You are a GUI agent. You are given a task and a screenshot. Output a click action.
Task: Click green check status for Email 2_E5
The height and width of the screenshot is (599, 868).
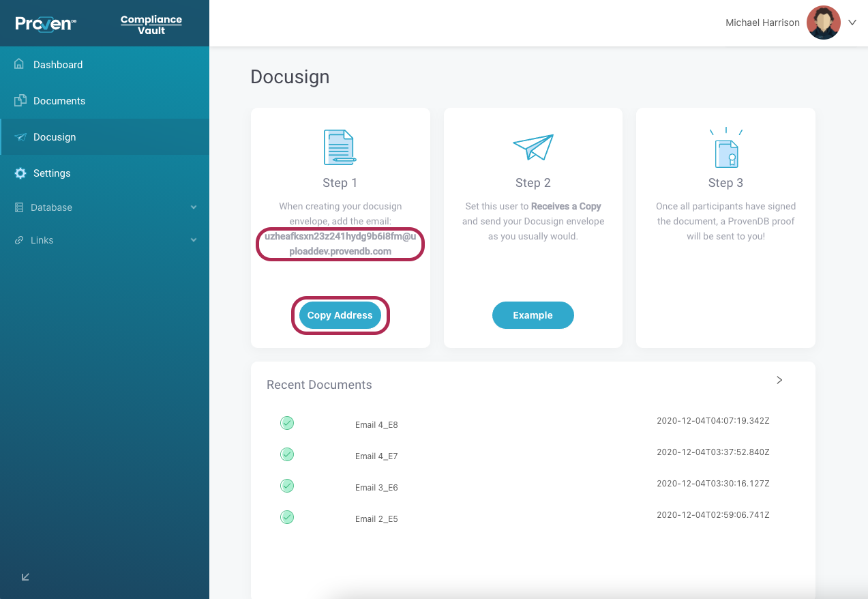tap(287, 517)
